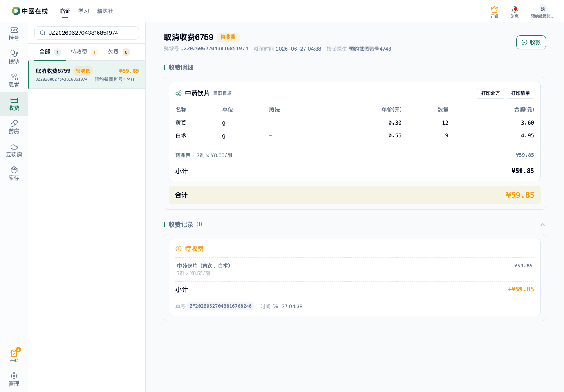The height and width of the screenshot is (392, 564).
Task: Click the 自煎自取 label
Action: (x=222, y=93)
